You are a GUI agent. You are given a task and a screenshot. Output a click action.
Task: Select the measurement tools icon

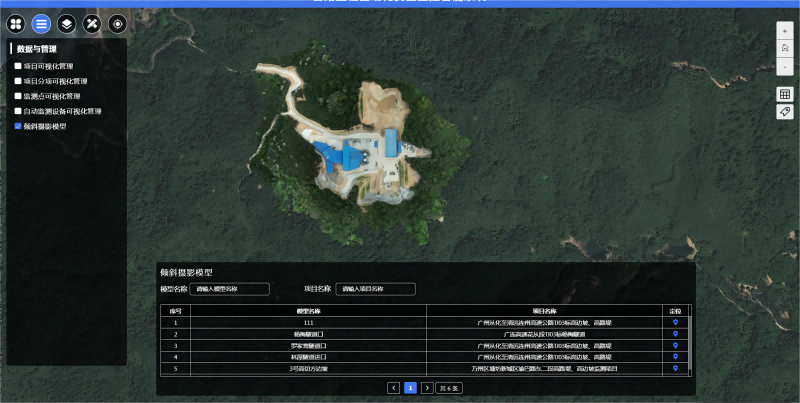coord(92,23)
